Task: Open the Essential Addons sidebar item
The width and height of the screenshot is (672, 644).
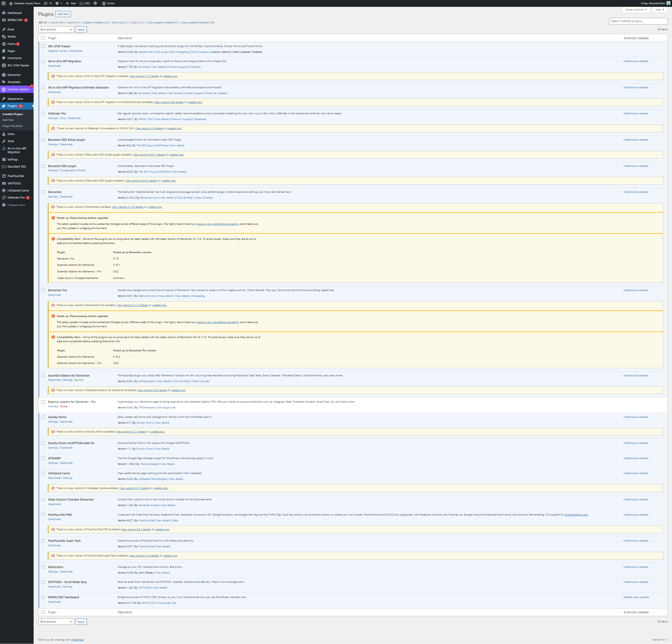Action: 18,90
